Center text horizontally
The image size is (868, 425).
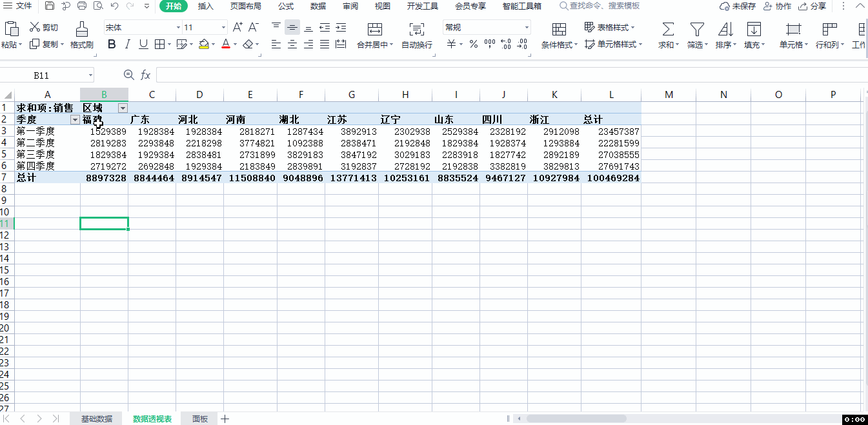[292, 44]
